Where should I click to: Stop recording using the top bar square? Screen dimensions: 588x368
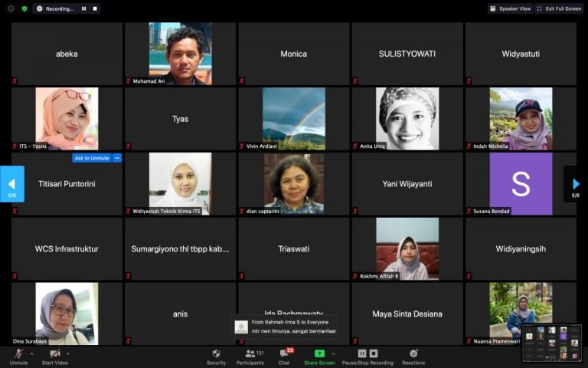click(94, 8)
